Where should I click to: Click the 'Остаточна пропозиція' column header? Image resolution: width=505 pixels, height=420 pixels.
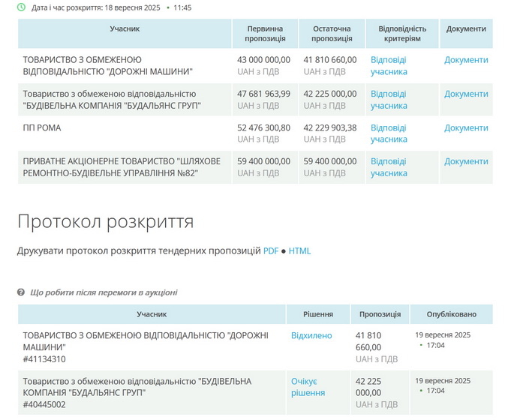[x=332, y=34]
